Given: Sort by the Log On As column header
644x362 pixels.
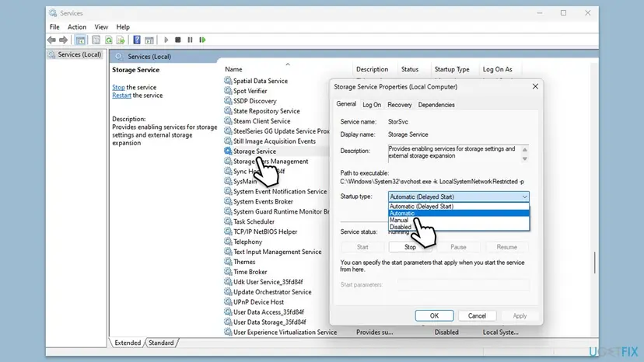Looking at the screenshot, I should pyautogui.click(x=497, y=69).
